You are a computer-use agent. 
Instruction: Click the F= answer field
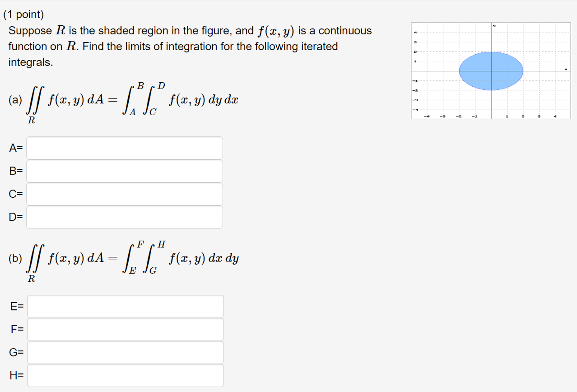[x=124, y=329]
